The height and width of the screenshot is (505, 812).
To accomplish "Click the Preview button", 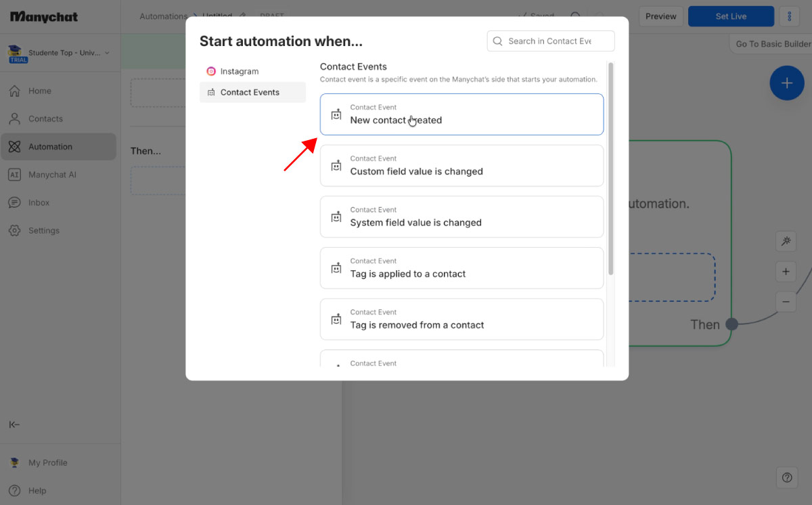I will click(x=661, y=16).
